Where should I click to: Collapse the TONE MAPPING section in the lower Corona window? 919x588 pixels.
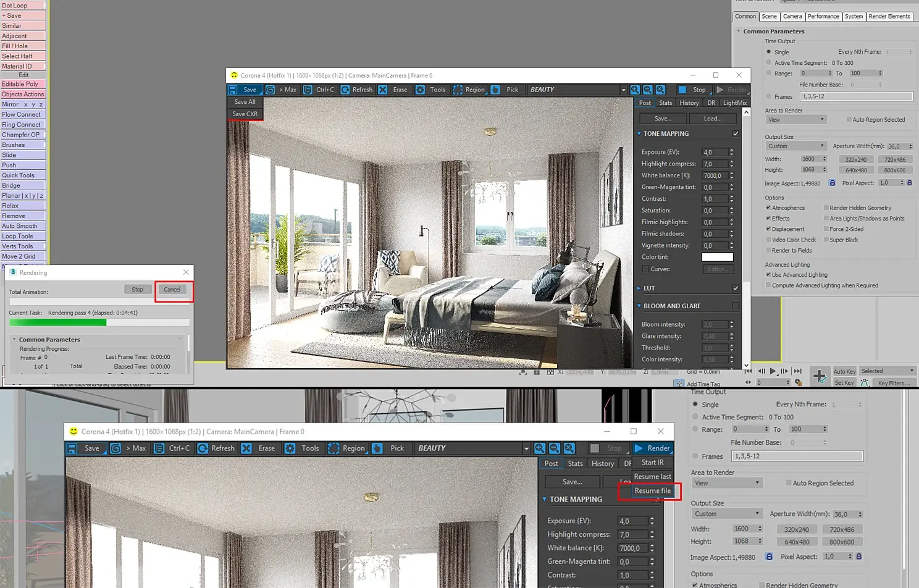pyautogui.click(x=545, y=499)
